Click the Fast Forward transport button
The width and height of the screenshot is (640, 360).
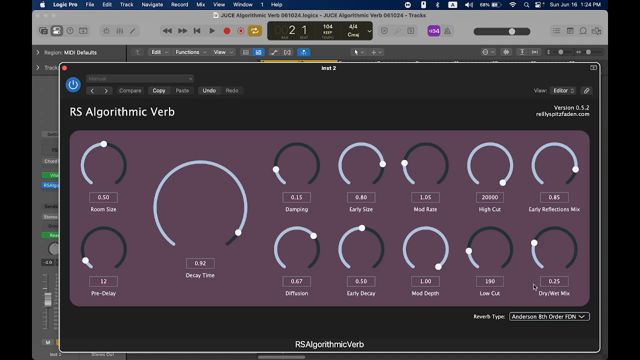(182, 31)
